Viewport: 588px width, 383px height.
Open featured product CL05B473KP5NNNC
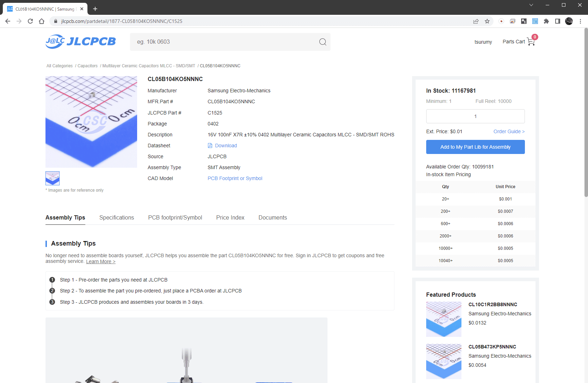(492, 347)
